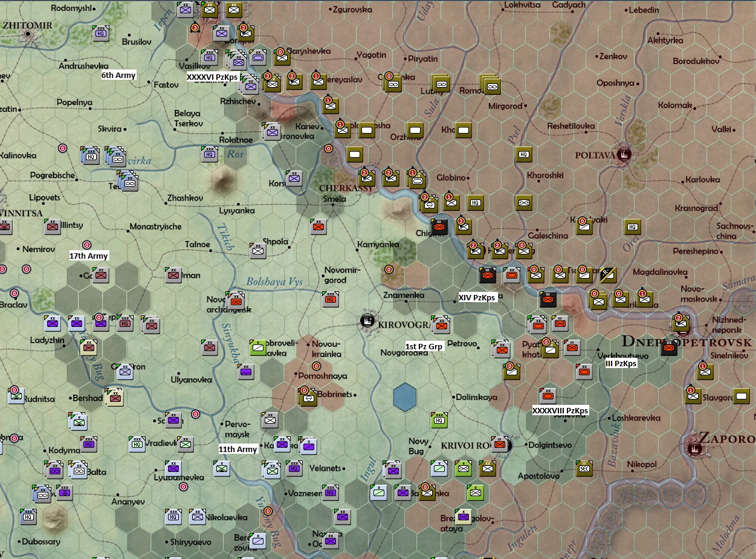Click the blank Soviet counter near Slavgorod

[741, 396]
